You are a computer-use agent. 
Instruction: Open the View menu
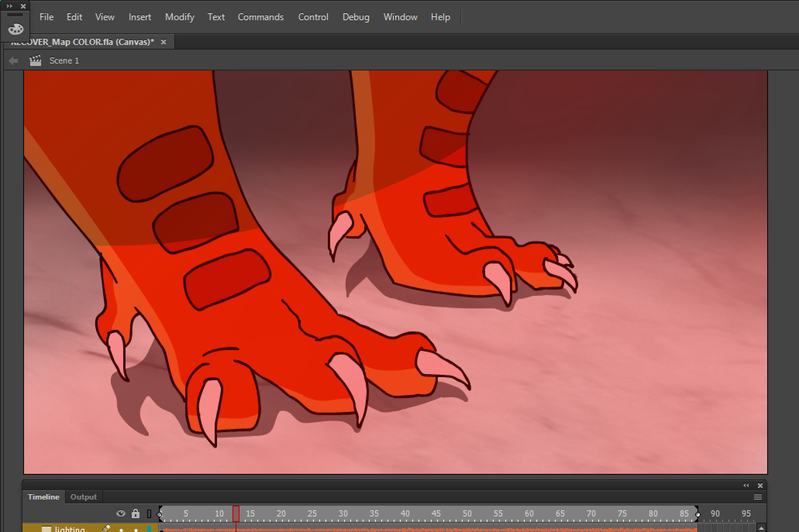[x=105, y=17]
